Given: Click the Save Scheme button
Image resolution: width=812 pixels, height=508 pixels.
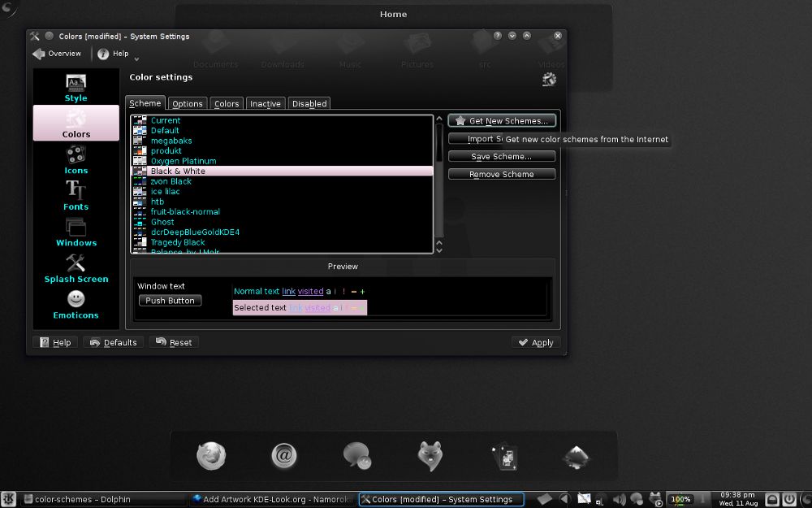Looking at the screenshot, I should tap(502, 156).
